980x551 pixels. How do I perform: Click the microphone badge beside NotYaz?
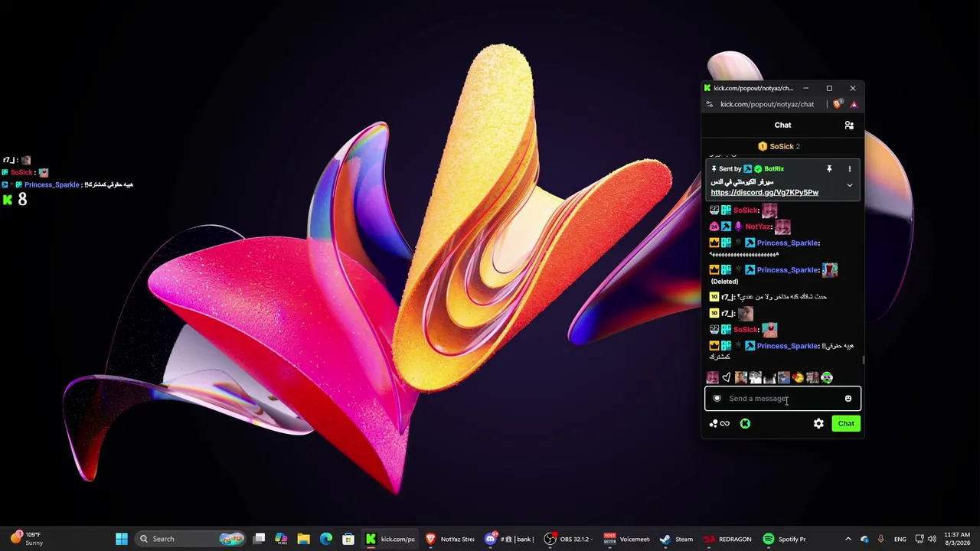click(x=738, y=227)
